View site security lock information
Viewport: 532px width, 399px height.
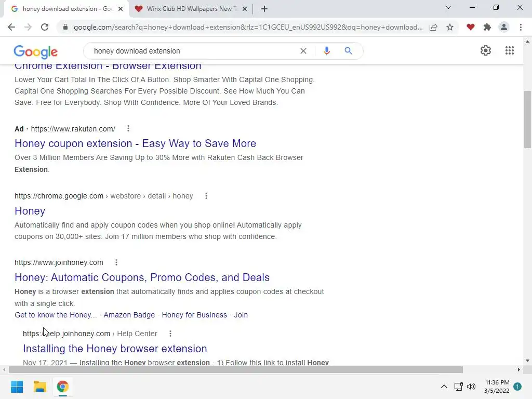pyautogui.click(x=65, y=27)
